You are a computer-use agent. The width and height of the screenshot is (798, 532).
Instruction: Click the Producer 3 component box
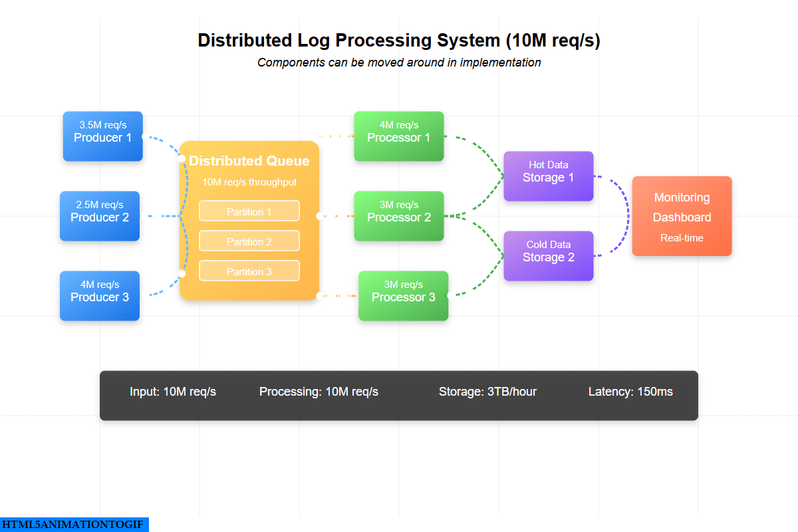click(x=100, y=296)
